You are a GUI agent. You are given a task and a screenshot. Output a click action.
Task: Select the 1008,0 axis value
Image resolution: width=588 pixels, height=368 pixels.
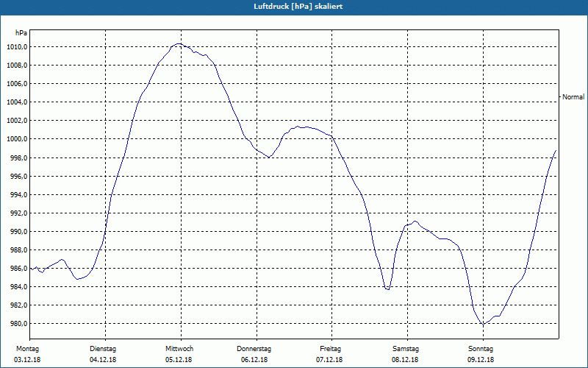(x=17, y=66)
